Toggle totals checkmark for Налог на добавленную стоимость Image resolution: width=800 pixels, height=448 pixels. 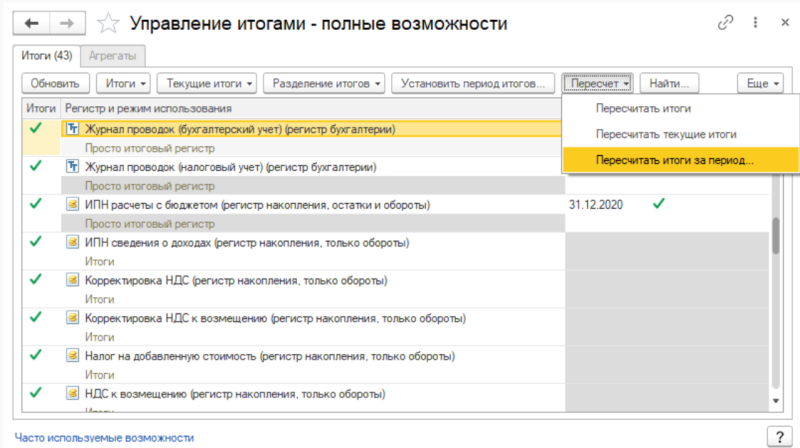[x=37, y=354]
